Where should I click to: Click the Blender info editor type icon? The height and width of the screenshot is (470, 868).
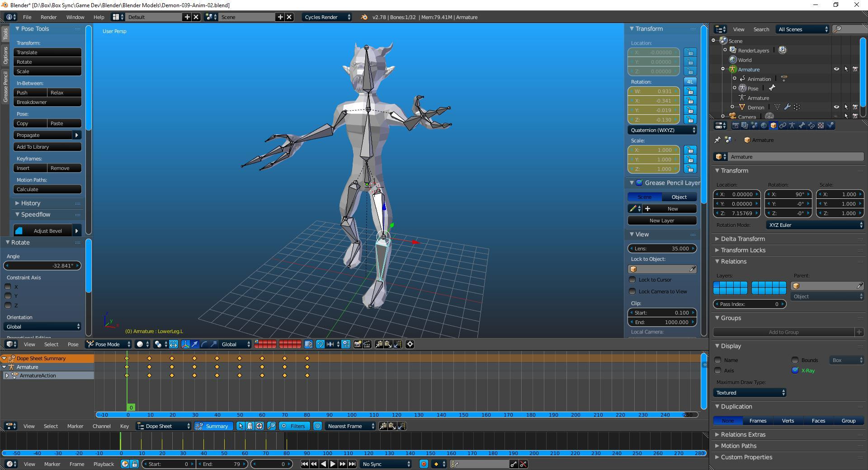11,17
